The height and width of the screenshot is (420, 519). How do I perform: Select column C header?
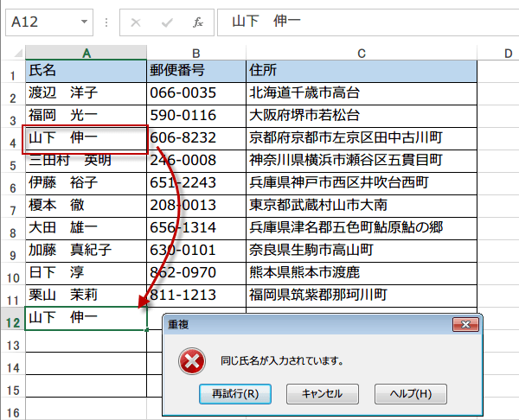362,53
